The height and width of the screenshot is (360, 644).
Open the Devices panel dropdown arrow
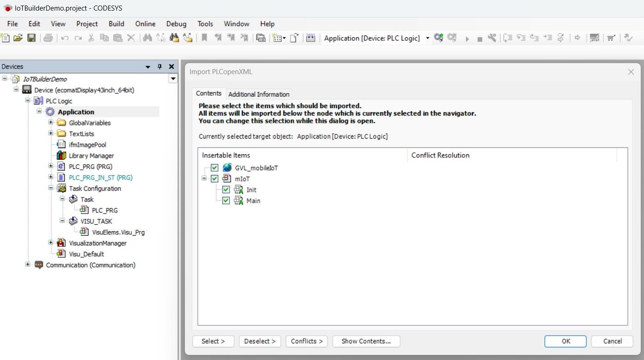point(148,67)
